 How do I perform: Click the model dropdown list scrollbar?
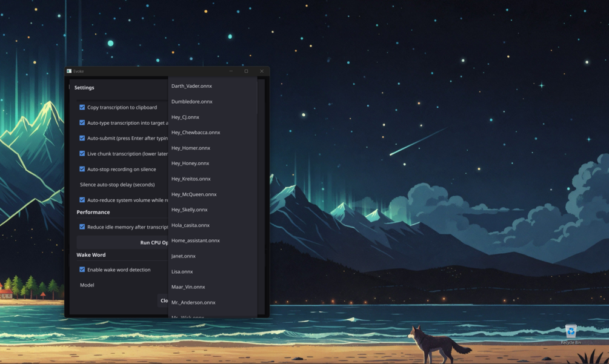(x=257, y=97)
